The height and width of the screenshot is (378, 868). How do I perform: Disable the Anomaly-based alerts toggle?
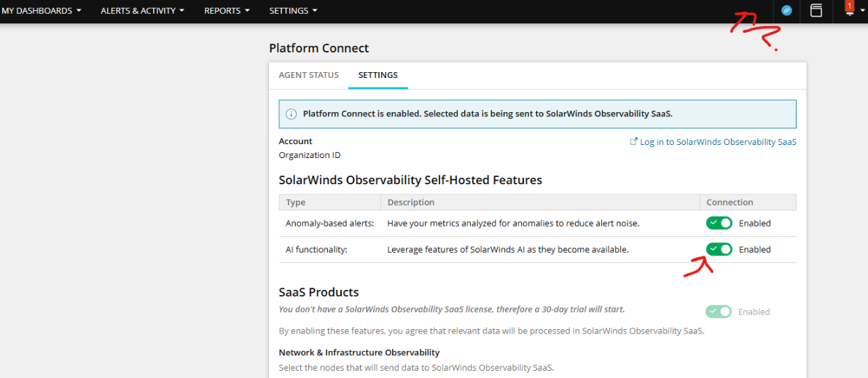[x=719, y=223]
